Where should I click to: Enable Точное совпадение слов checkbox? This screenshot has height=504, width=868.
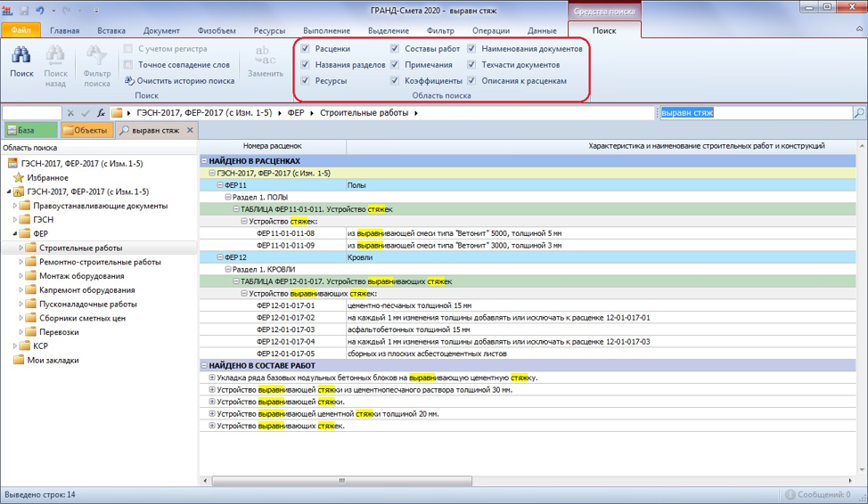coord(128,65)
